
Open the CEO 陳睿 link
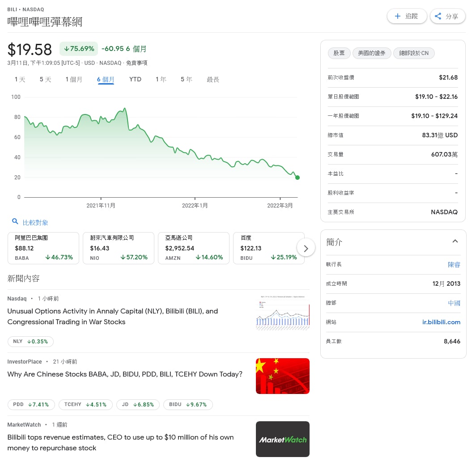point(454,265)
